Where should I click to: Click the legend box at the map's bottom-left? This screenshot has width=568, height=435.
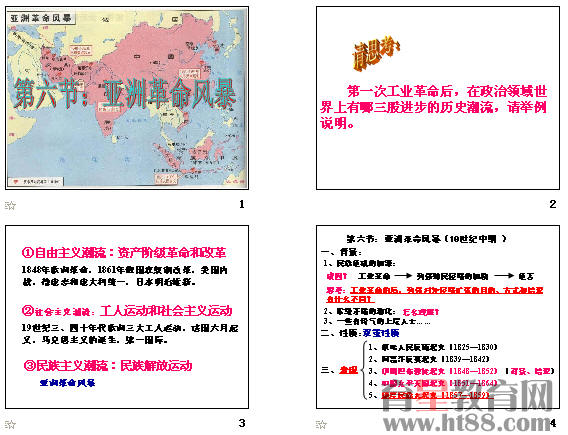36,181
